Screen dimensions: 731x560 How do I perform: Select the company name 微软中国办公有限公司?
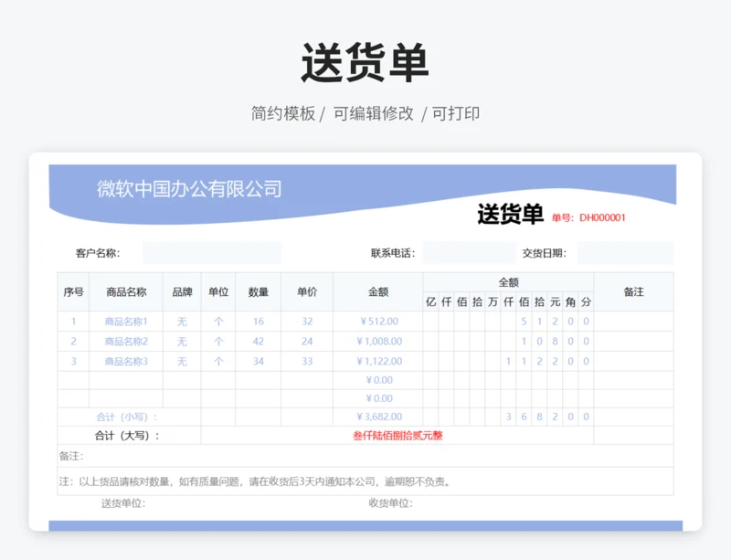tap(189, 189)
